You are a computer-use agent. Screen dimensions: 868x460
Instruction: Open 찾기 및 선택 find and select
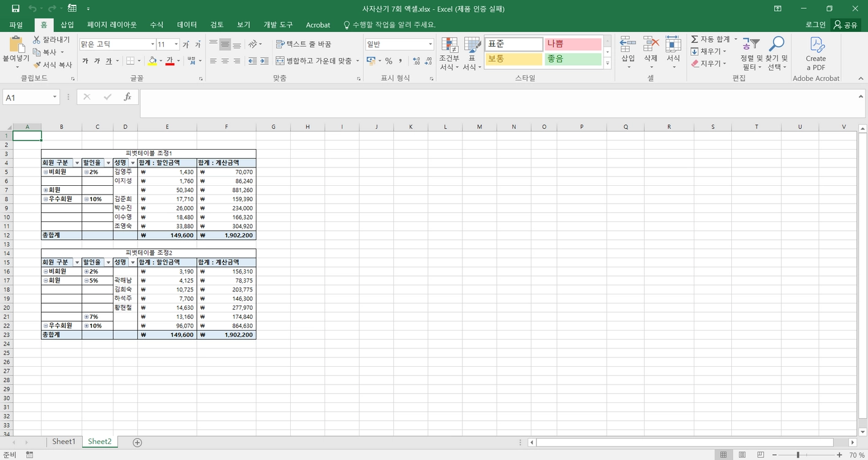777,54
